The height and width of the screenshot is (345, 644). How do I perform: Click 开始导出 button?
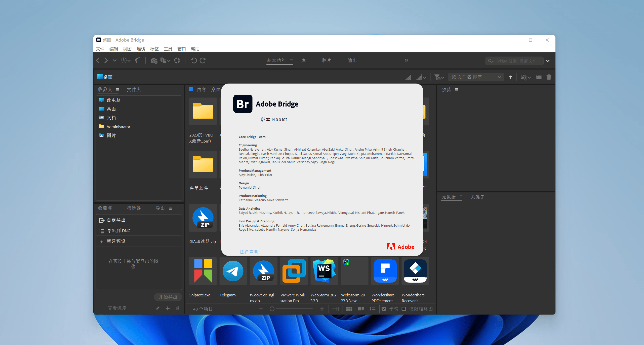click(168, 297)
